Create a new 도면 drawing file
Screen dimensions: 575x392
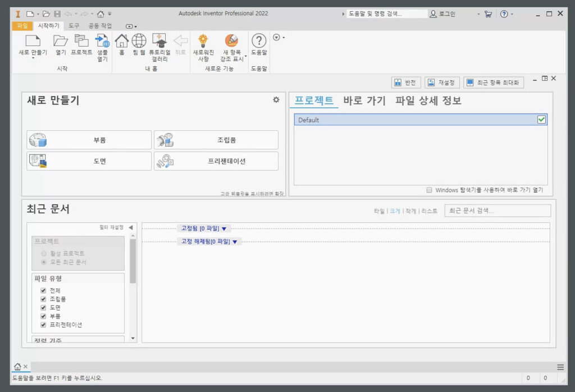tap(89, 161)
